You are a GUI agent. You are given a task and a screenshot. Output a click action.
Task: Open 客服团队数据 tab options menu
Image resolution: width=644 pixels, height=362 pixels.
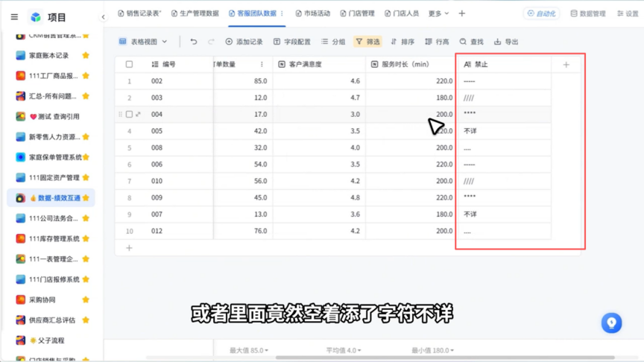282,13
